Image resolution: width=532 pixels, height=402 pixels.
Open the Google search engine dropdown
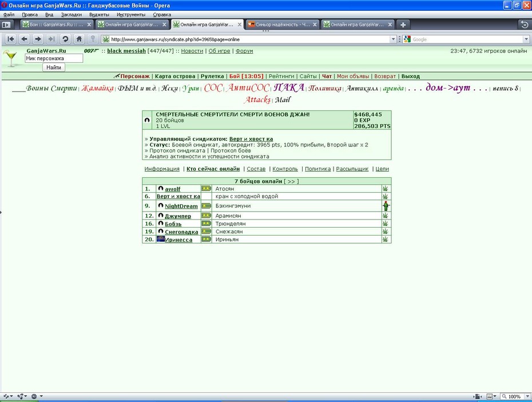click(x=526, y=39)
